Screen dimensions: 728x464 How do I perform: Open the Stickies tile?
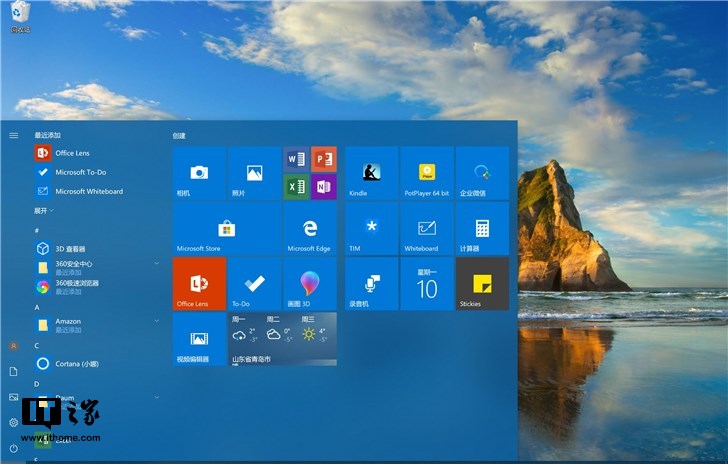tap(482, 284)
